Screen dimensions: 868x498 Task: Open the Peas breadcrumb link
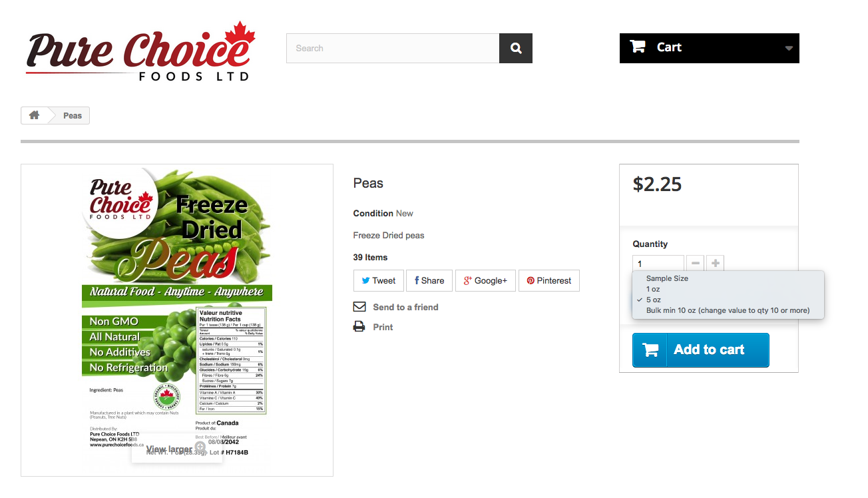click(73, 116)
